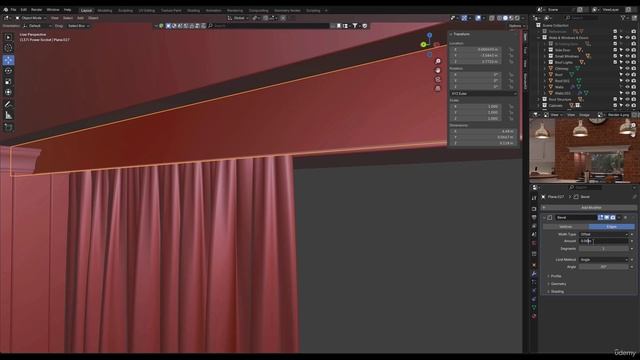640x360 pixels.
Task: Adjust the Bevel Segments slider
Action: [604, 249]
